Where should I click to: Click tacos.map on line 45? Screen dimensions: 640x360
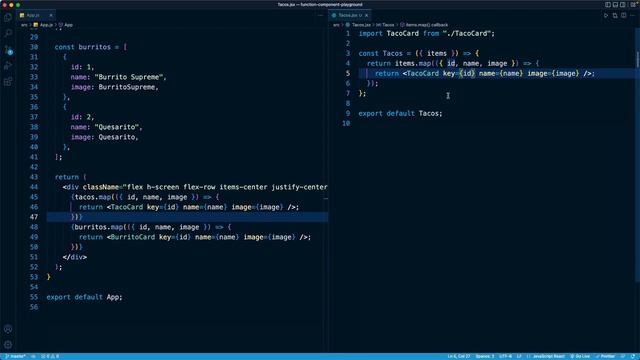93,197
